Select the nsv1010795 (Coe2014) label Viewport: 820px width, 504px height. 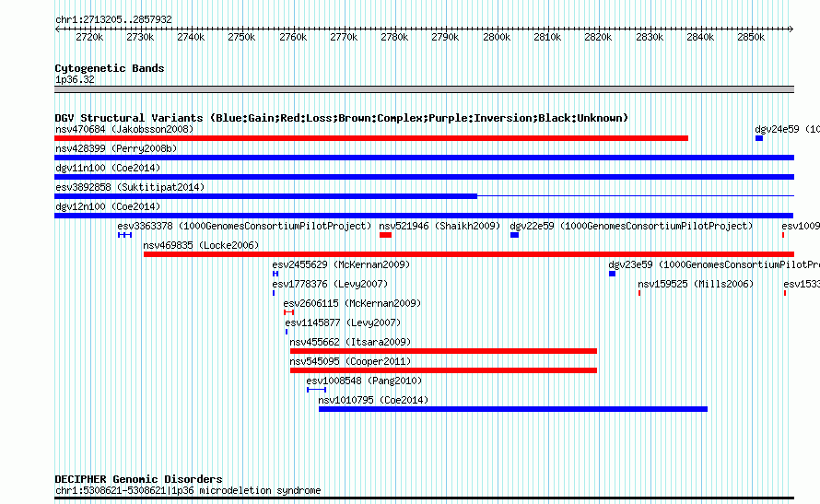point(373,400)
